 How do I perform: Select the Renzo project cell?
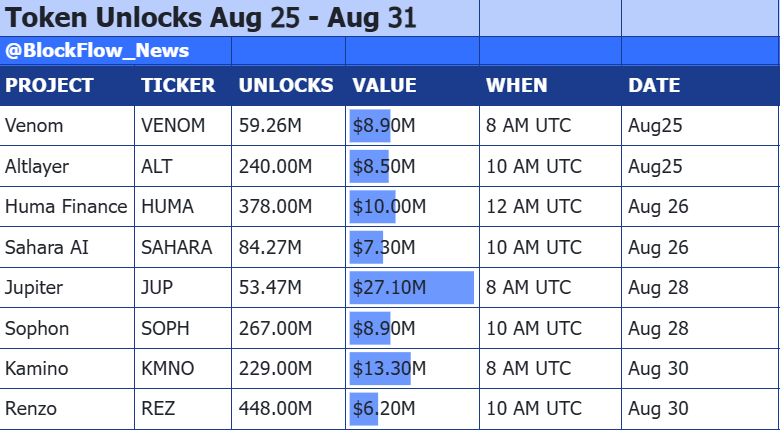pos(67,409)
